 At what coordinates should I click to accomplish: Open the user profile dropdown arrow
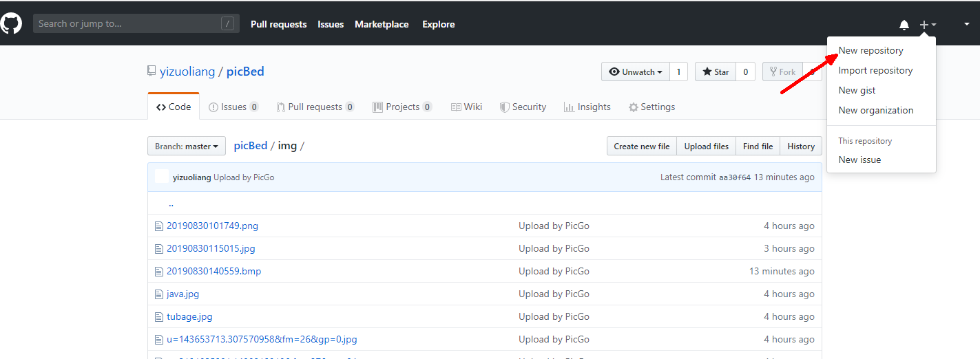click(x=966, y=24)
